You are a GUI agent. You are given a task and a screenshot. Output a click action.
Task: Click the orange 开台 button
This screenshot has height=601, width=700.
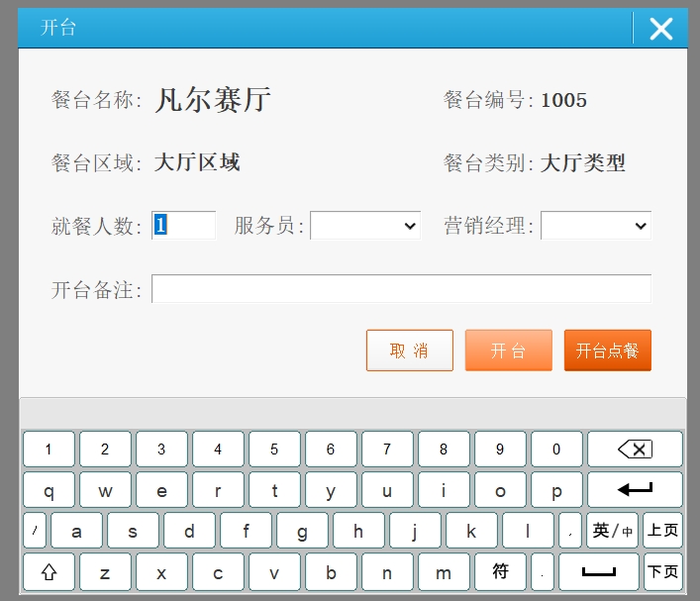click(x=508, y=351)
